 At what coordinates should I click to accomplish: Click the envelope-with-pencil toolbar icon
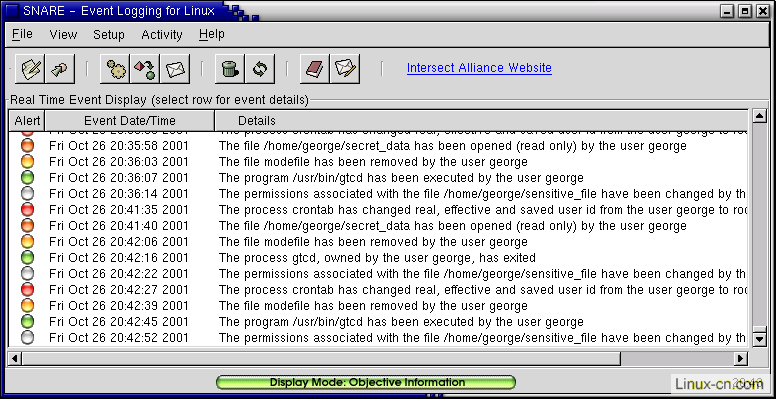click(x=345, y=69)
